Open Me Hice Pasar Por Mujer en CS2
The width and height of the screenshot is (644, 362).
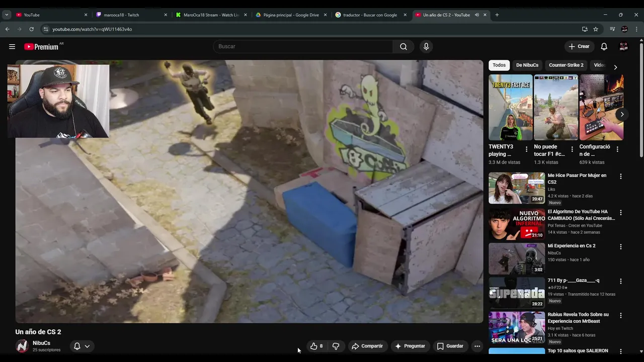click(577, 178)
